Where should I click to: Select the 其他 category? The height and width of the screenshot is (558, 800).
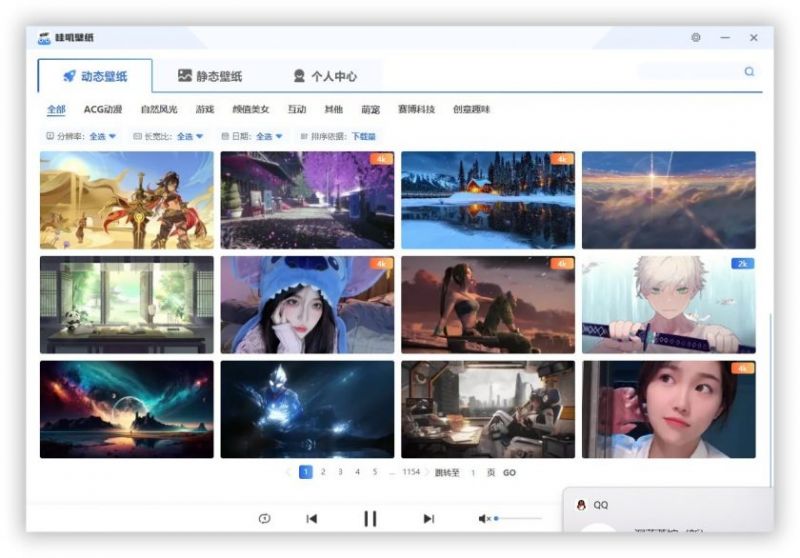pyautogui.click(x=334, y=109)
